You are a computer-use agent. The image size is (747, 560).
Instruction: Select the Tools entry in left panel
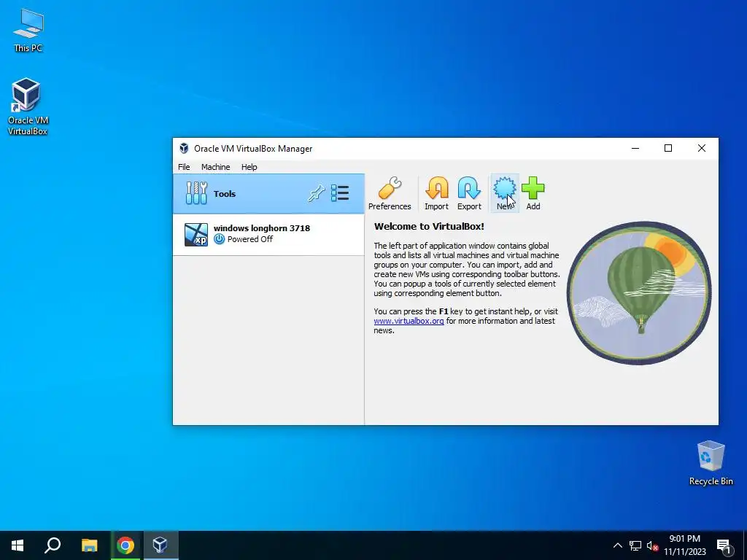tap(268, 194)
